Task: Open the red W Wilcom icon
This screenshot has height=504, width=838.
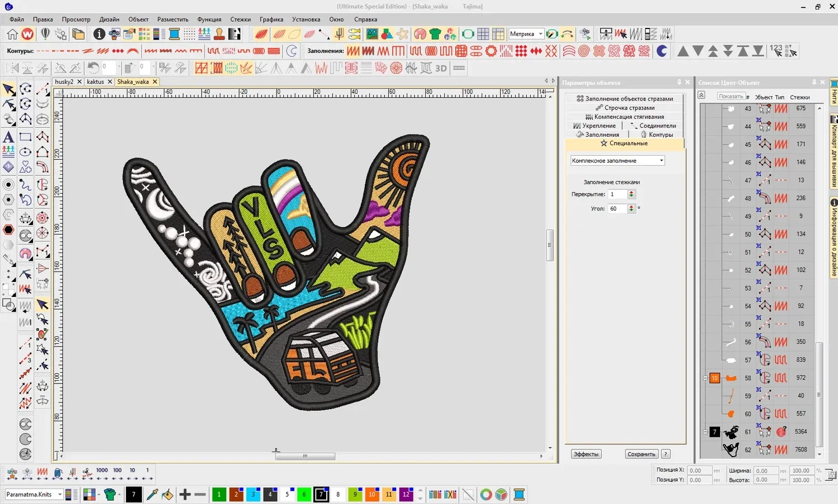Action: pyautogui.click(x=27, y=34)
